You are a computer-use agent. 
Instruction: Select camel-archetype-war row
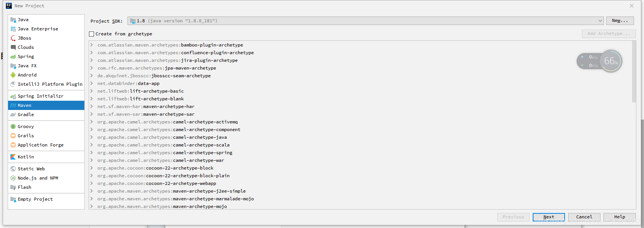pos(361,160)
